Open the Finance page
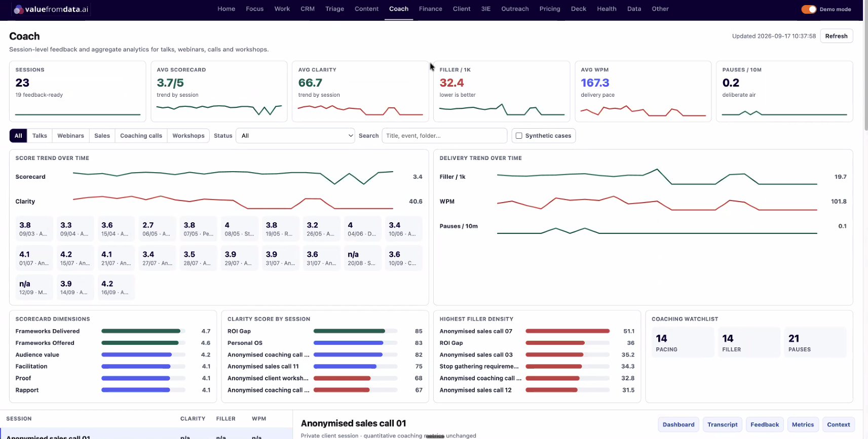The height and width of the screenshot is (439, 868). [x=431, y=9]
